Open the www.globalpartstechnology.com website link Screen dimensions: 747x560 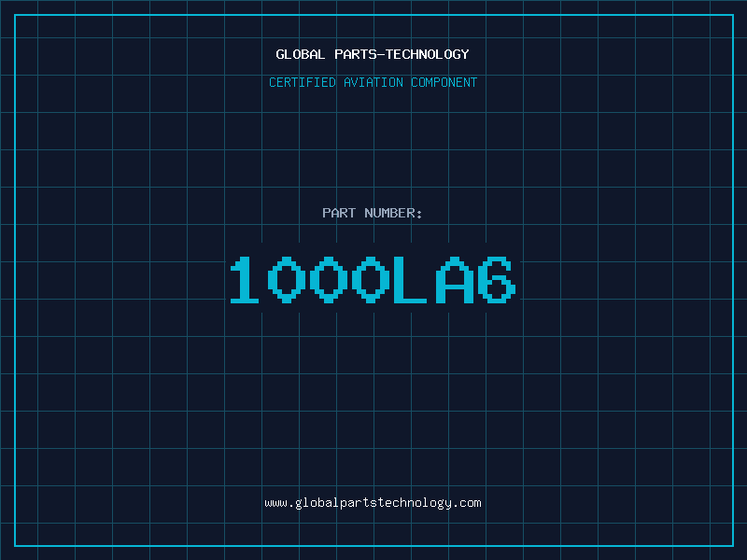coord(373,503)
